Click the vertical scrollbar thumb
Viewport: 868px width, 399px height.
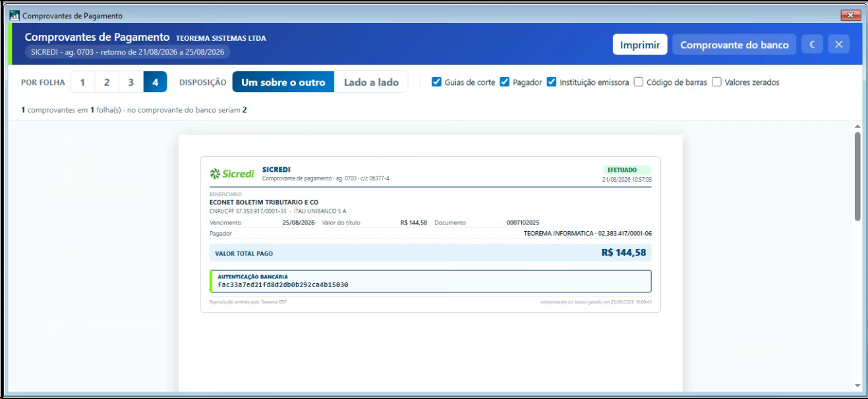coord(857,176)
